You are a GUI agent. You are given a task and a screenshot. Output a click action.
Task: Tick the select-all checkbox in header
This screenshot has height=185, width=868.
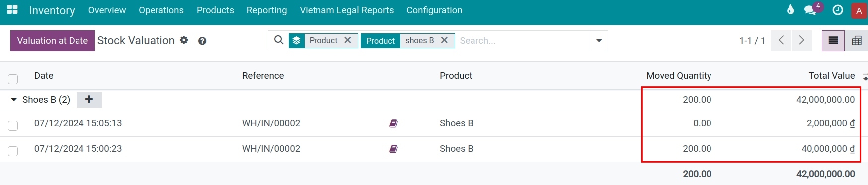pos(13,79)
